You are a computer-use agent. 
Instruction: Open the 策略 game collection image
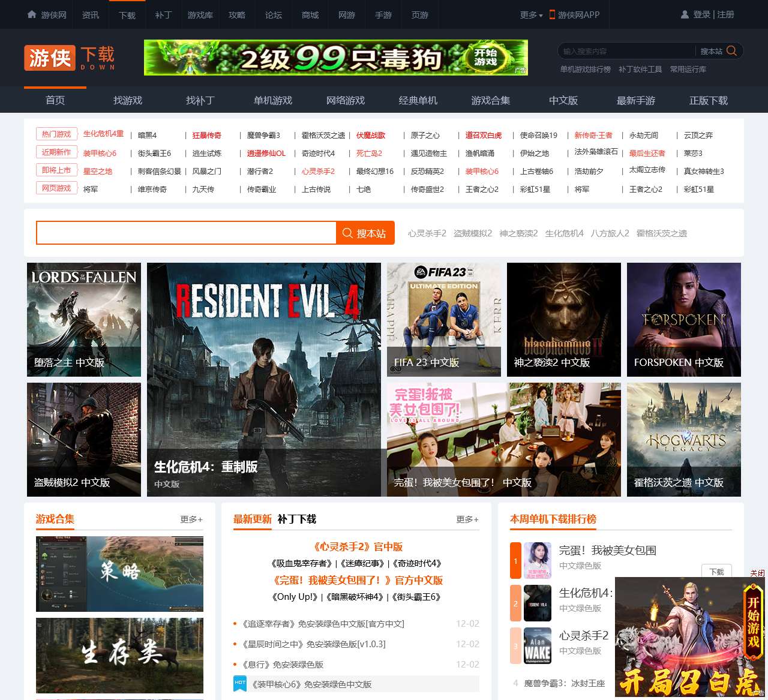pos(119,574)
